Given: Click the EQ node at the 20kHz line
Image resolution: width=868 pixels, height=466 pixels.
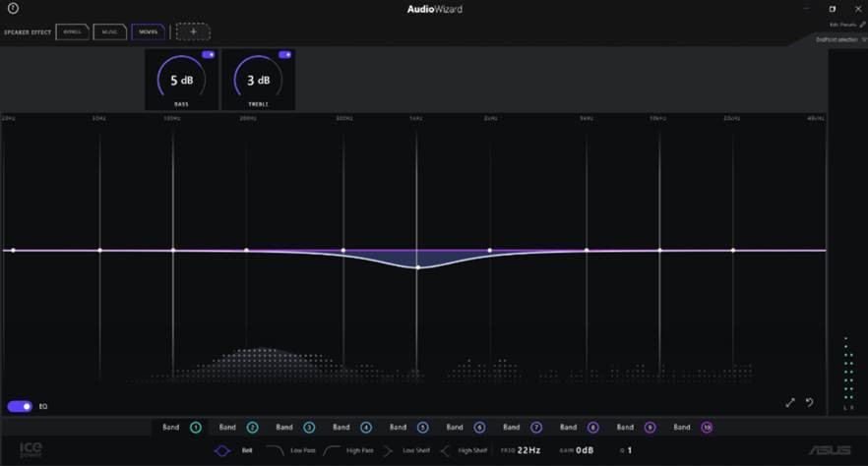Looking at the screenshot, I should point(733,251).
